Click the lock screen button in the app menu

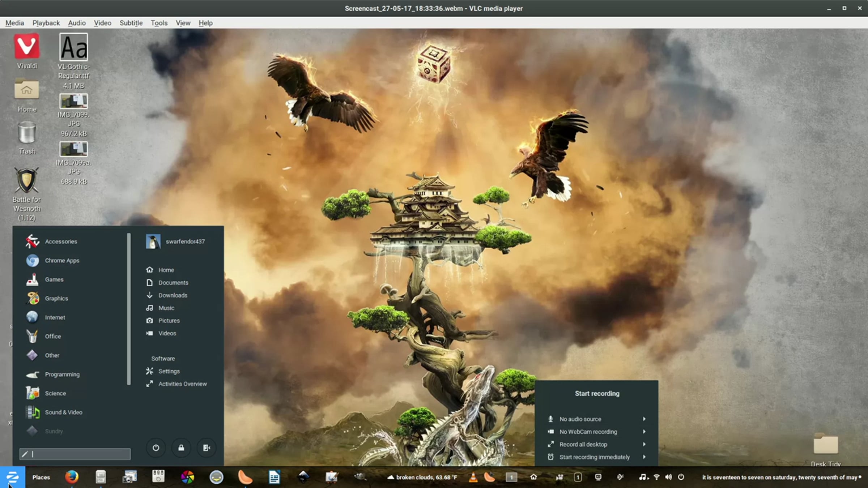(x=181, y=448)
